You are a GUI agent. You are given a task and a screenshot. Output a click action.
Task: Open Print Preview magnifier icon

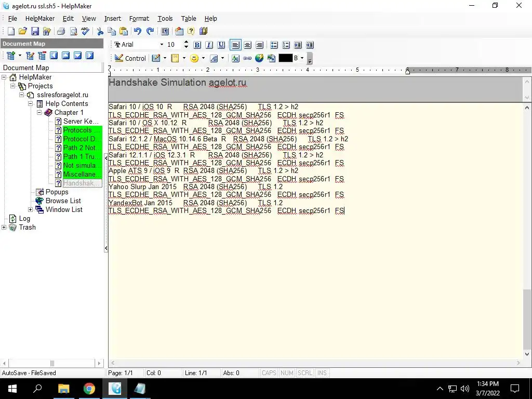pyautogui.click(x=73, y=31)
